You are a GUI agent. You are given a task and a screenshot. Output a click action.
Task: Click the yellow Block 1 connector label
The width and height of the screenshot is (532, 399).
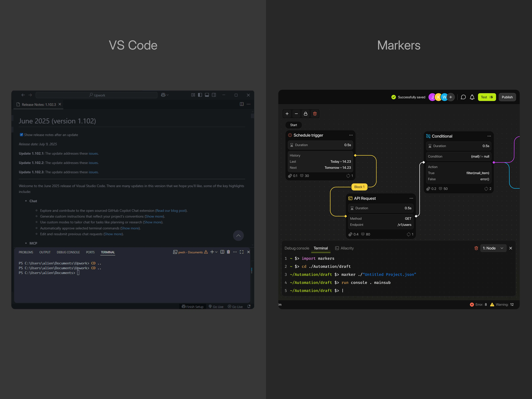[359, 187]
